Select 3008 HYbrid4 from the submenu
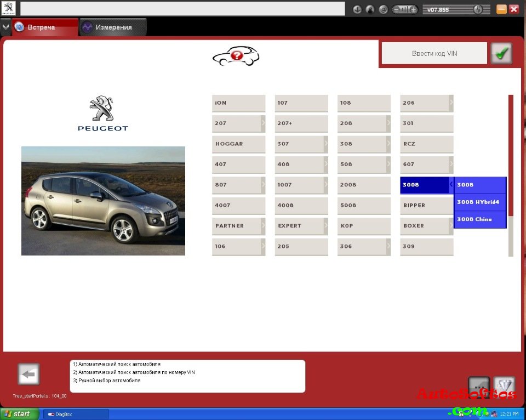The height and width of the screenshot is (420, 526). click(480, 202)
